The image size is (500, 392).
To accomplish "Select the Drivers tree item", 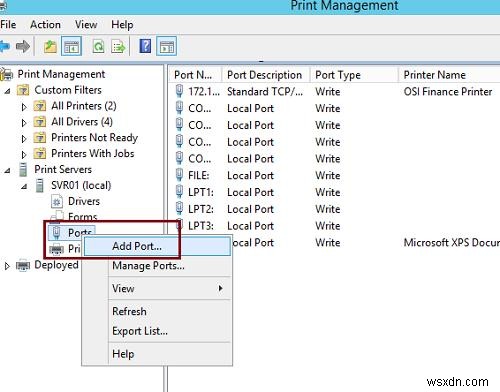I will coord(84,201).
